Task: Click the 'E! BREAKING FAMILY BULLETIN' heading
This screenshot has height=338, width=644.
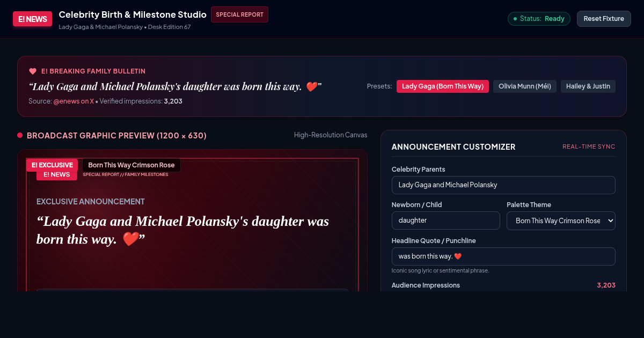Action: [x=93, y=71]
